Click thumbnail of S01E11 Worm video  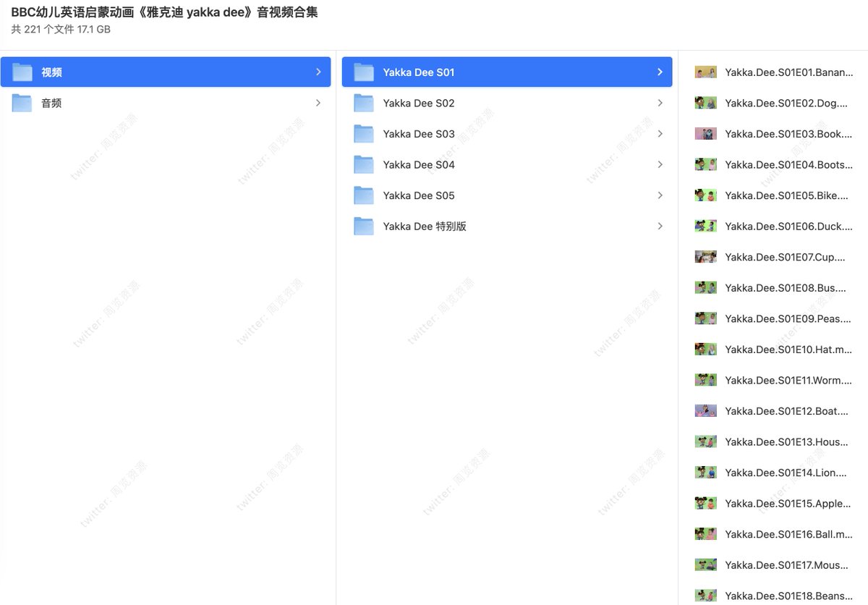pos(706,380)
